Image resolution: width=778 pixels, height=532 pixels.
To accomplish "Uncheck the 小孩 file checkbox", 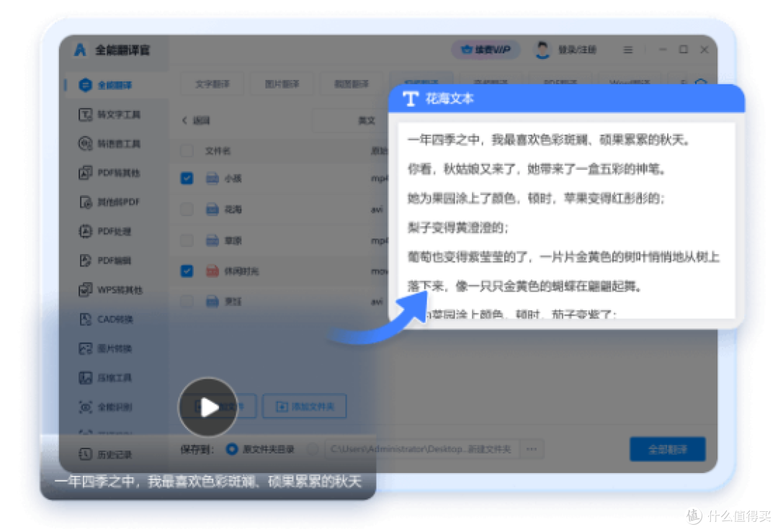I will tap(187, 178).
